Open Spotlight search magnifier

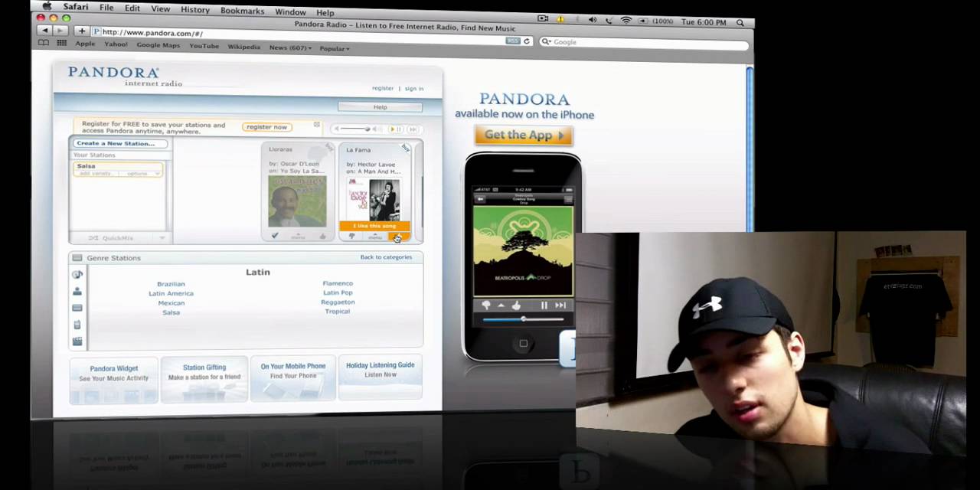[x=740, y=23]
